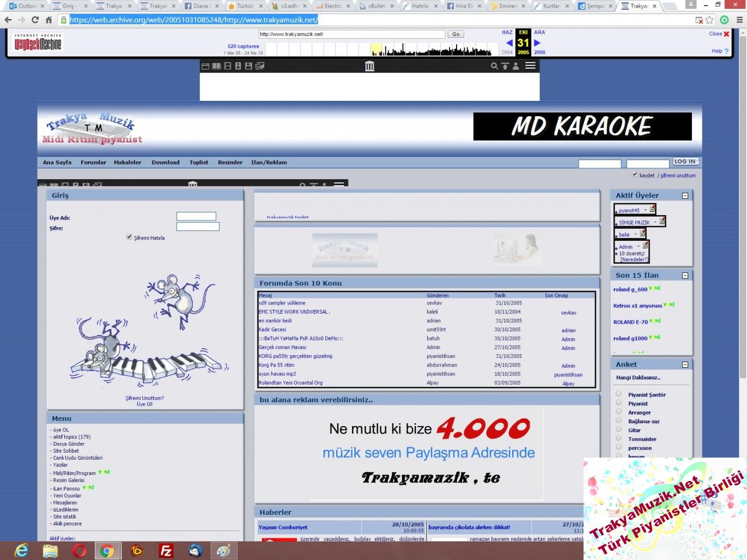Select the Piyanist Şantör poll option

618,394
